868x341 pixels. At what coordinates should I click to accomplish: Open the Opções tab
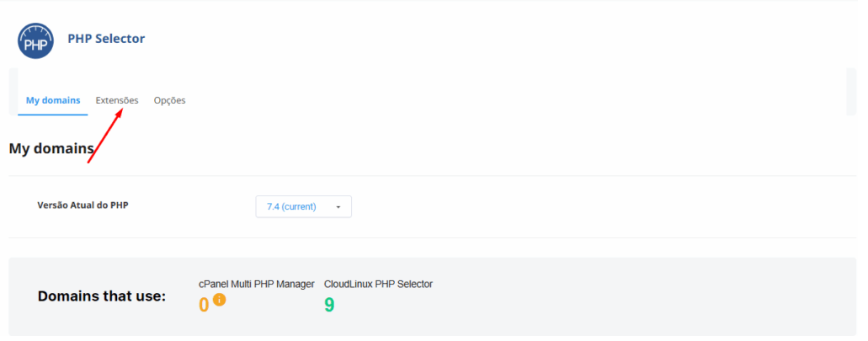click(169, 100)
